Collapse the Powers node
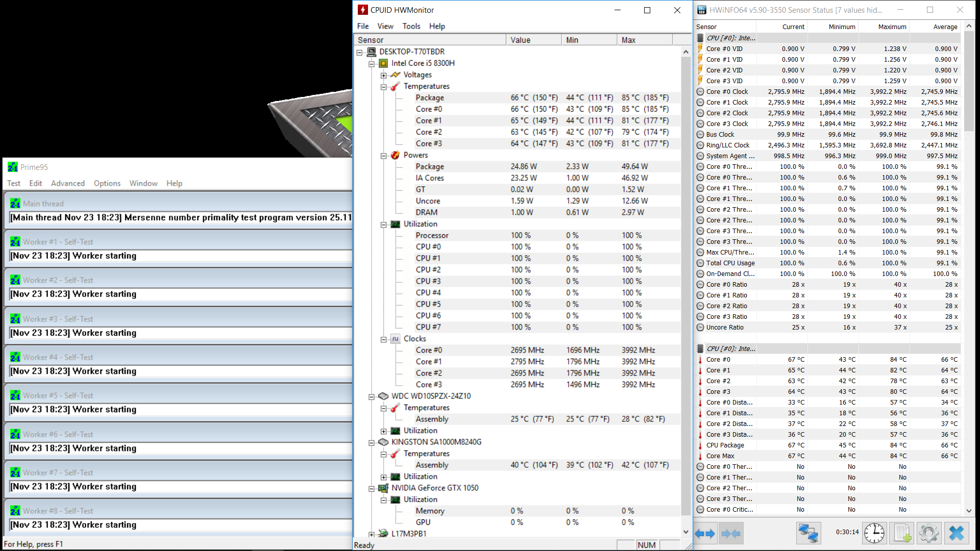This screenshot has width=980, height=551. pyautogui.click(x=384, y=156)
